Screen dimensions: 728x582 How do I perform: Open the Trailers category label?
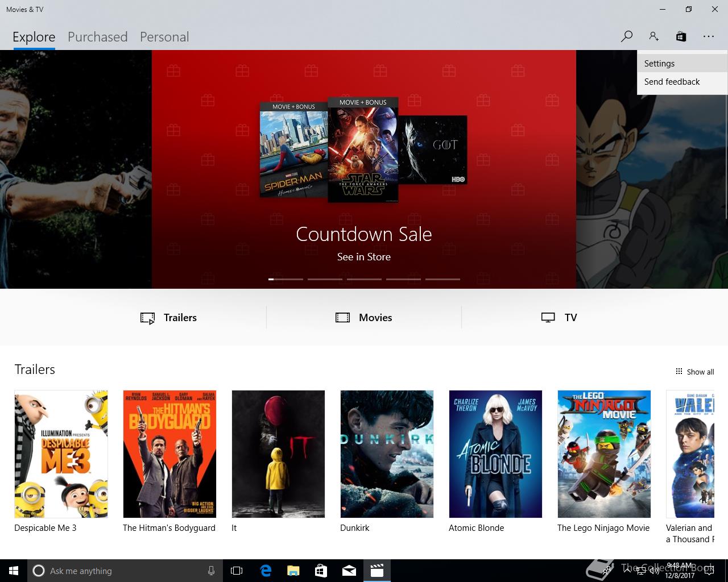[x=180, y=318]
